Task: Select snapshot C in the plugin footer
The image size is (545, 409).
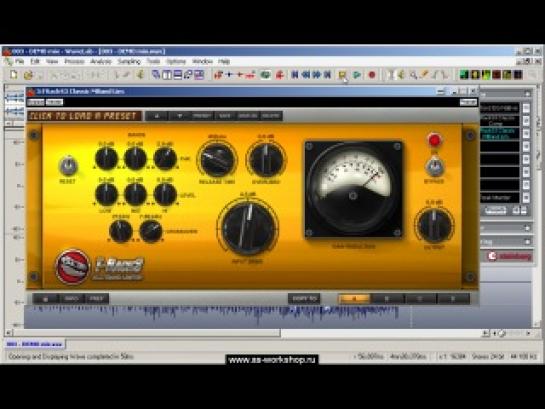Action: point(420,298)
